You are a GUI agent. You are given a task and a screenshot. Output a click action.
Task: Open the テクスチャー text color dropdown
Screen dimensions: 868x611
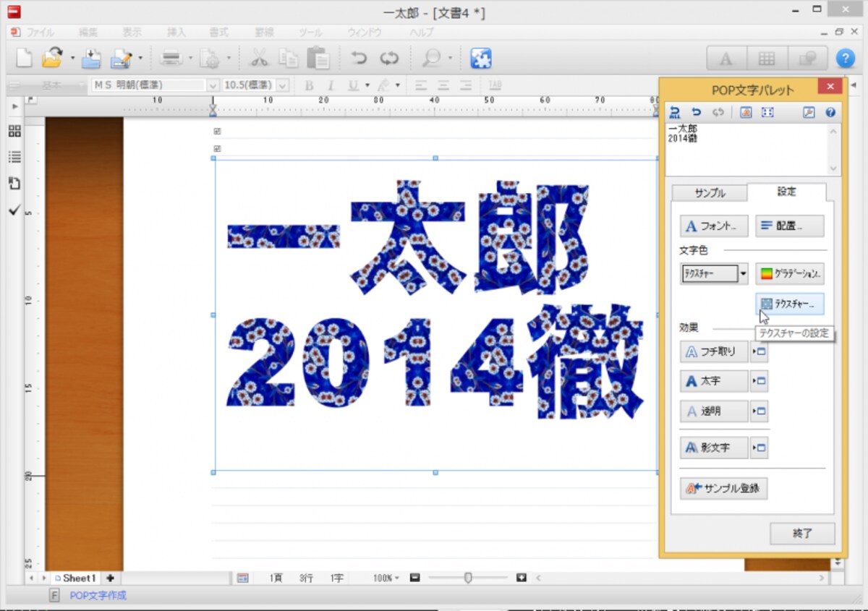743,274
